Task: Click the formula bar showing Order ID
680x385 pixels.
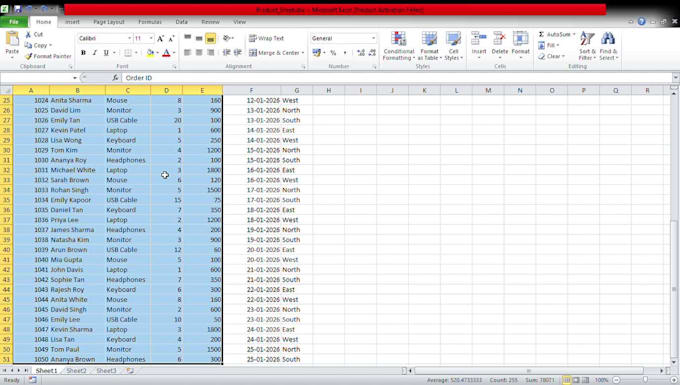Action: (397, 78)
